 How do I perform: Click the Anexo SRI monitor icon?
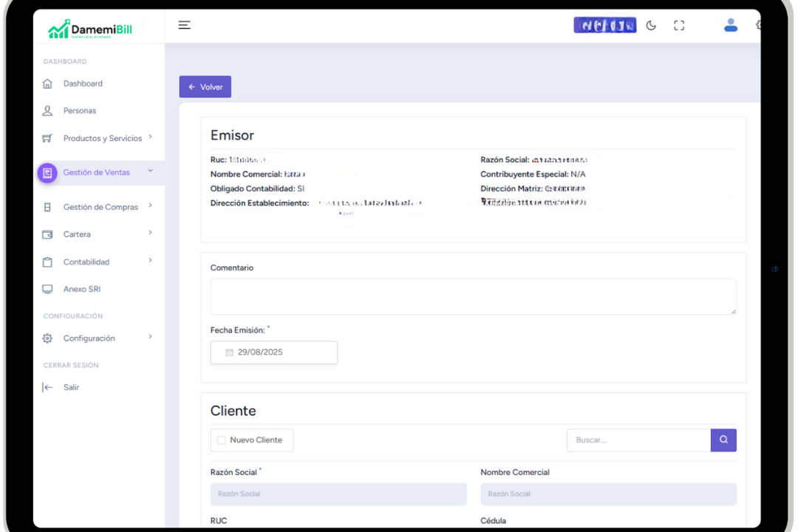[48, 290]
